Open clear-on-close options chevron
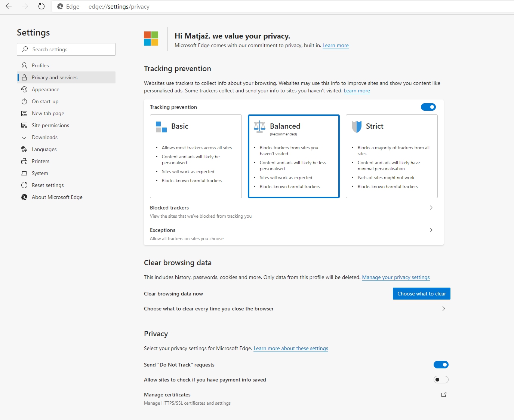 pos(444,309)
